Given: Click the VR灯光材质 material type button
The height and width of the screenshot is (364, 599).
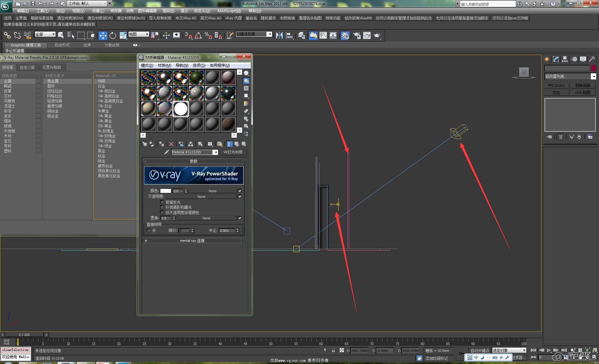Looking at the screenshot, I should click(x=233, y=152).
